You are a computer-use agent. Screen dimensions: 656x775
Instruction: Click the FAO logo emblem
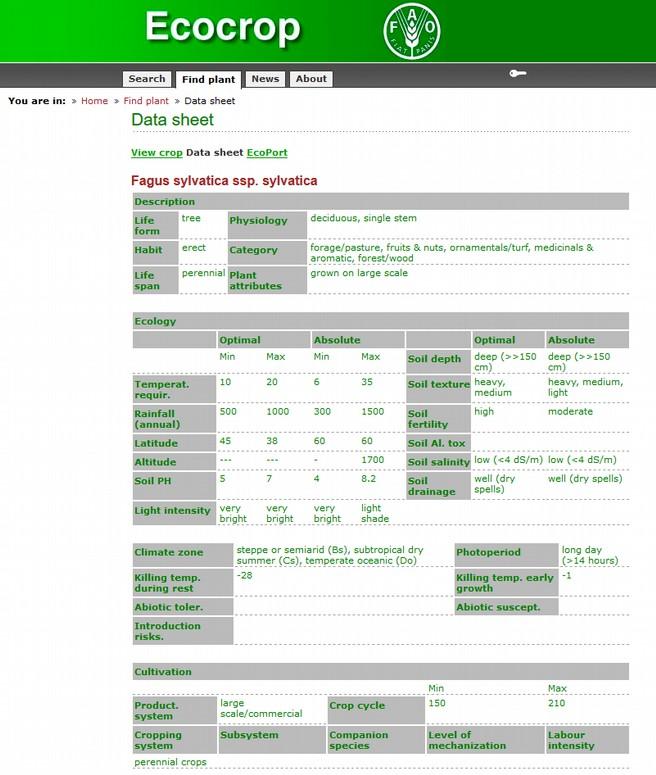tap(411, 31)
